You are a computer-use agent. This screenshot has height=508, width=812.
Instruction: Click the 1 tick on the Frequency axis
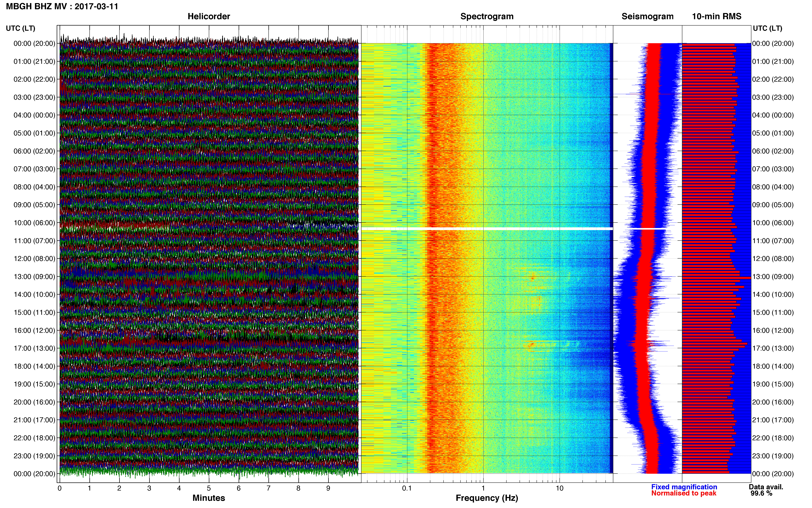pyautogui.click(x=483, y=488)
